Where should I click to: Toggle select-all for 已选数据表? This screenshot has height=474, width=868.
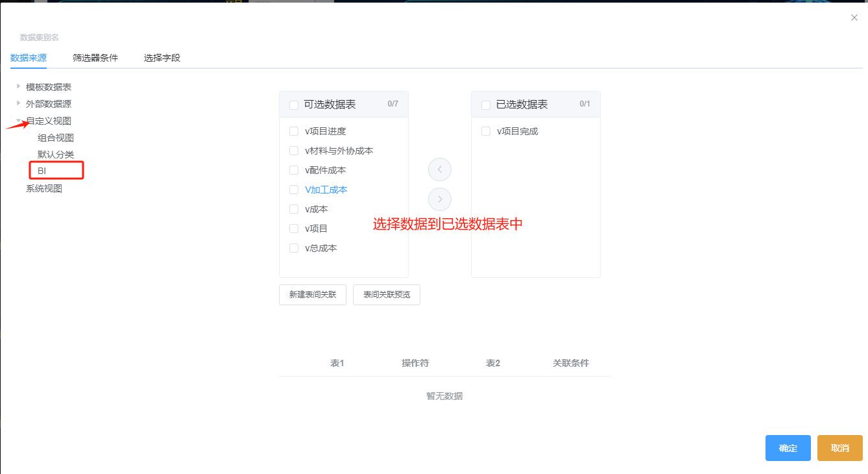click(x=486, y=105)
